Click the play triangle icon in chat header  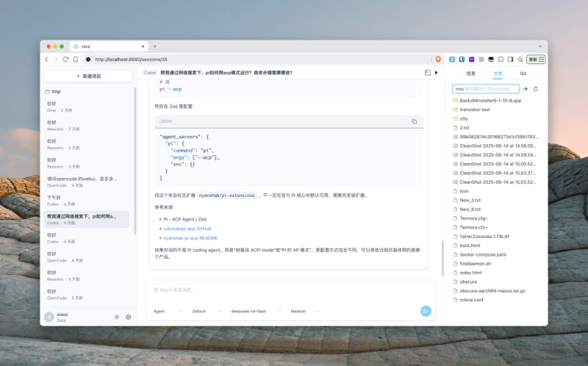point(436,73)
